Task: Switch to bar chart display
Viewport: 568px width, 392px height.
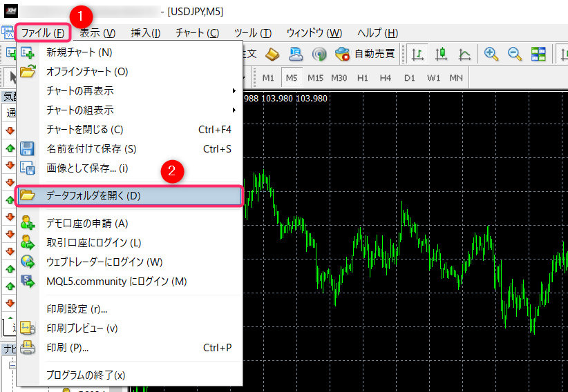Action: 417,55
